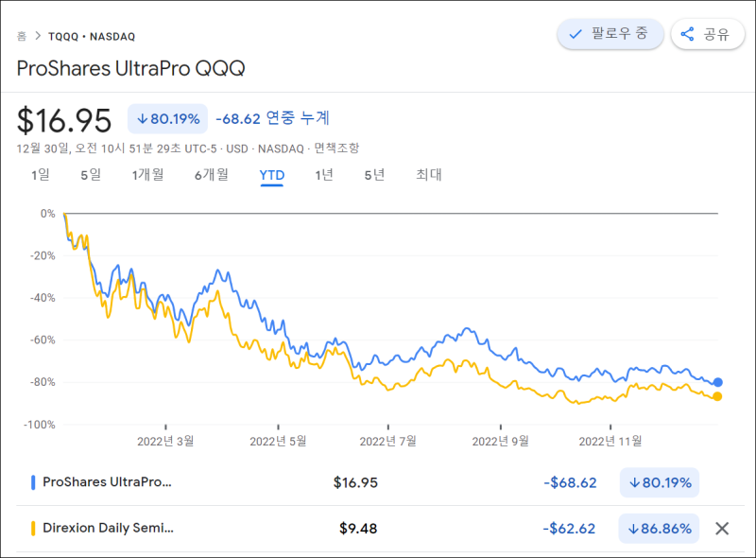756x558 pixels.
Task: Click the ProShares UltraPro... legend row name
Action: click(107, 482)
